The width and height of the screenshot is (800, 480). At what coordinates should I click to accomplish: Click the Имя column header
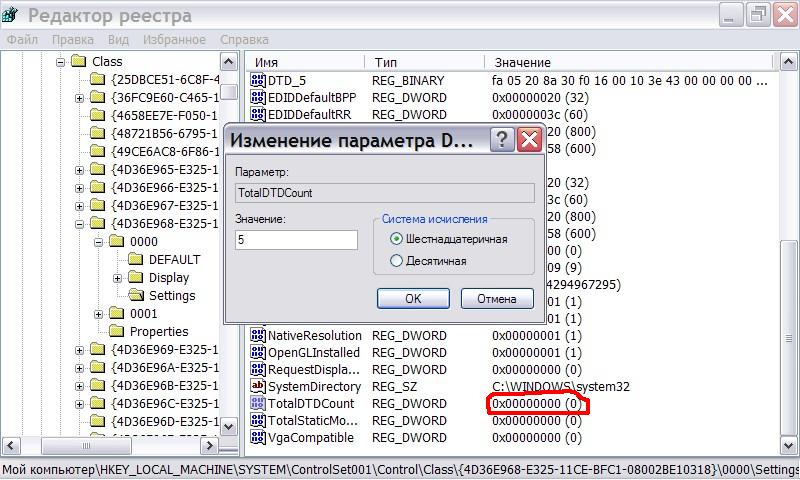coord(300,62)
